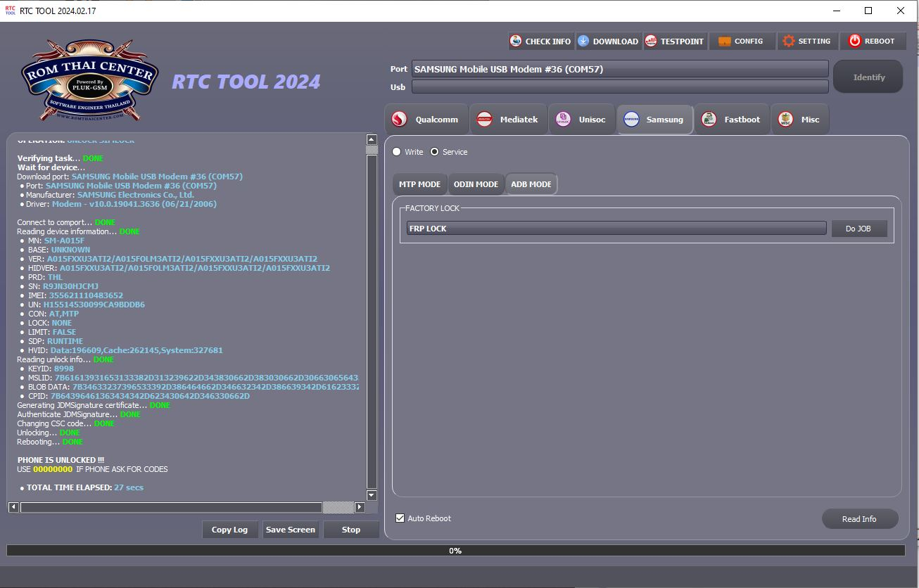Click the Do JOB button
Screen dimensions: 919x588
click(x=859, y=229)
